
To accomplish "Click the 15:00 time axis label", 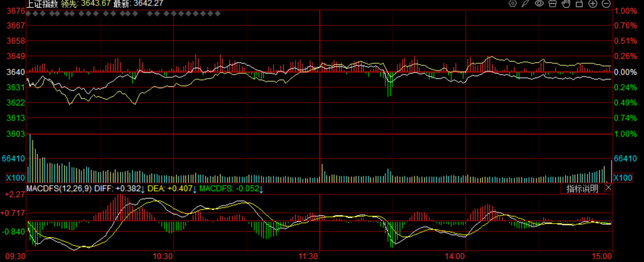I will [x=601, y=256].
